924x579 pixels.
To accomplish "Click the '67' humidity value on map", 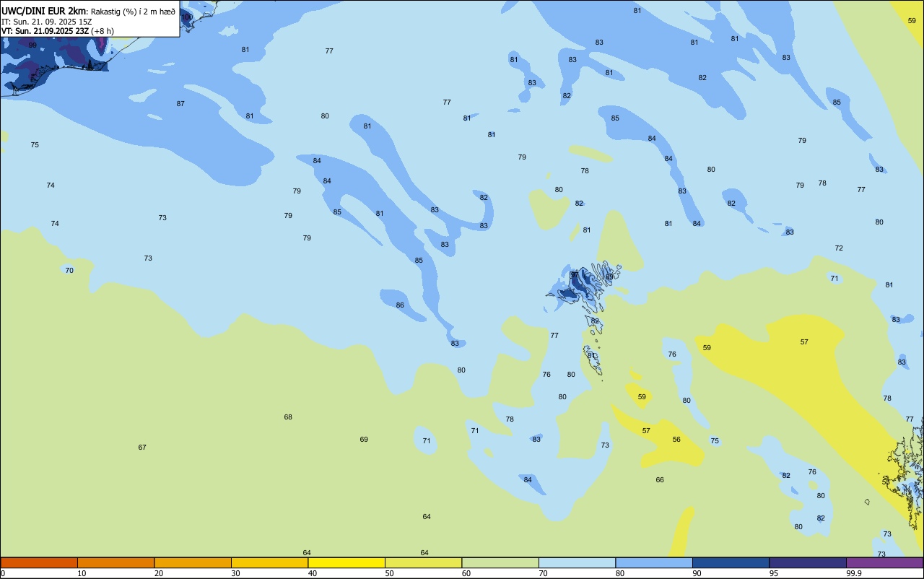I will point(142,448).
